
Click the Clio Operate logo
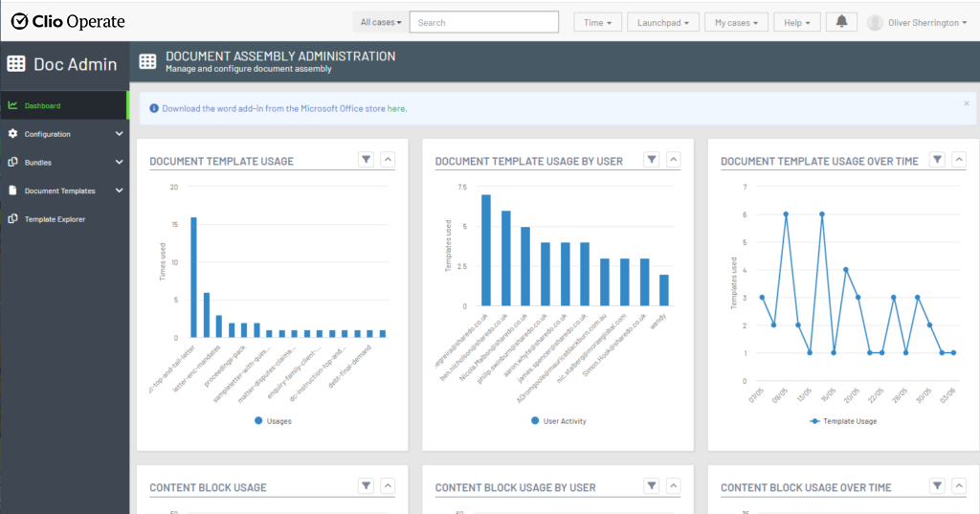(67, 22)
